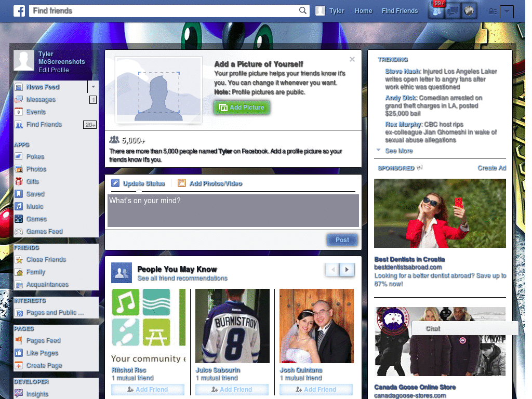Image resolution: width=532 pixels, height=399 pixels.
Task: Open the messages icon in top bar
Action: [x=453, y=11]
